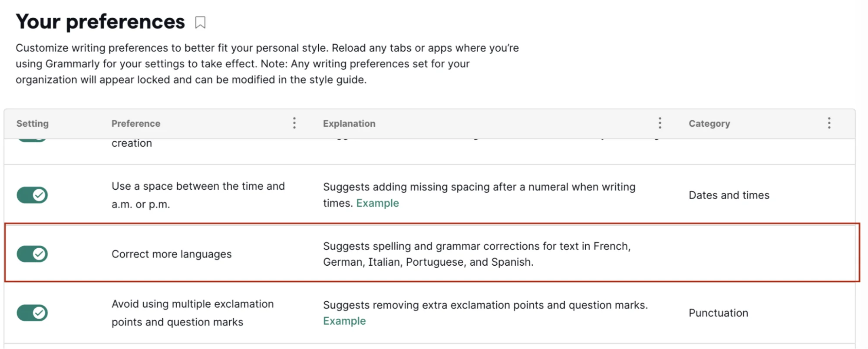Click the Dates and times category label
The width and height of the screenshot is (868, 349).
pos(729,195)
